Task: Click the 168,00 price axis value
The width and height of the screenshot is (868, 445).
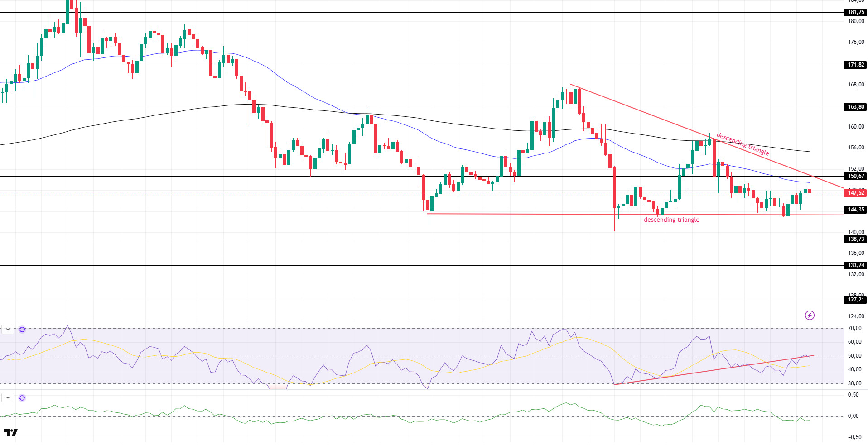Action: [x=856, y=85]
